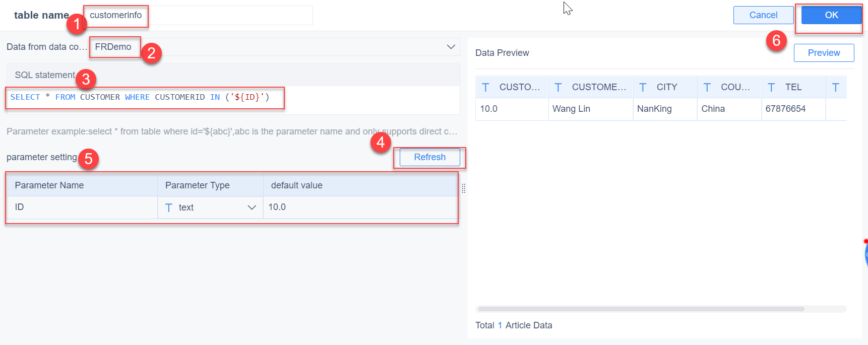Screen dimensions: 868x345
Task: Click the SQL statement label
Action: 45,75
